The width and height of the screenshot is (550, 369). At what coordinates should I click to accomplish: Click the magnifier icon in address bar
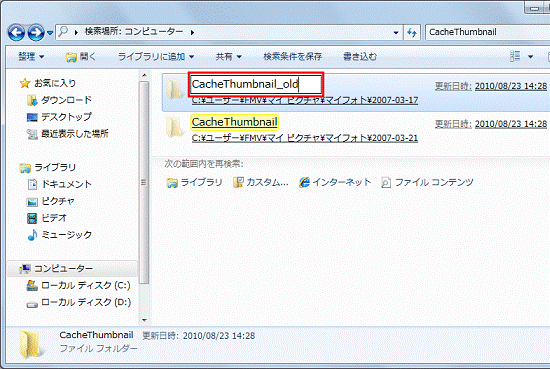coord(63,32)
